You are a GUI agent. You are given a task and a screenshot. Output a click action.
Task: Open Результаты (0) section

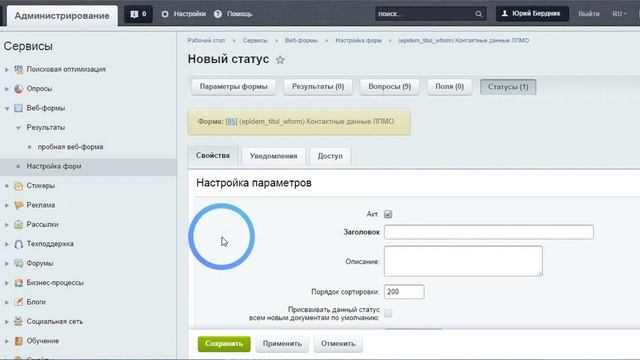318,87
